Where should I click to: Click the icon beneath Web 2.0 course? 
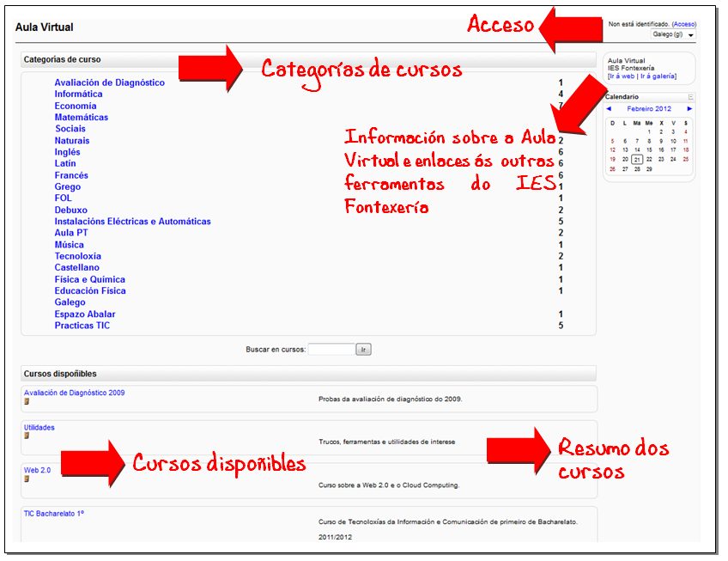tap(27, 479)
